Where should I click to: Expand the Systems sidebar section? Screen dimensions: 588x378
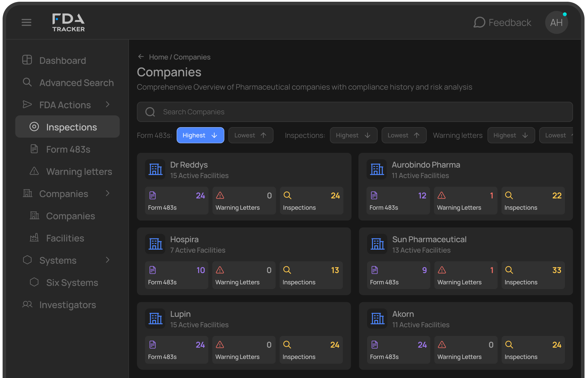[108, 260]
